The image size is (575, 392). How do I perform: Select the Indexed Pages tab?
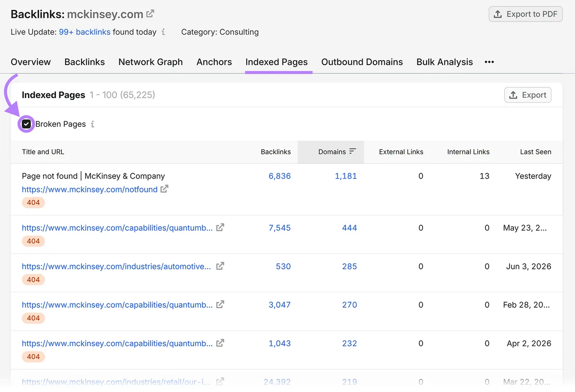pos(276,62)
